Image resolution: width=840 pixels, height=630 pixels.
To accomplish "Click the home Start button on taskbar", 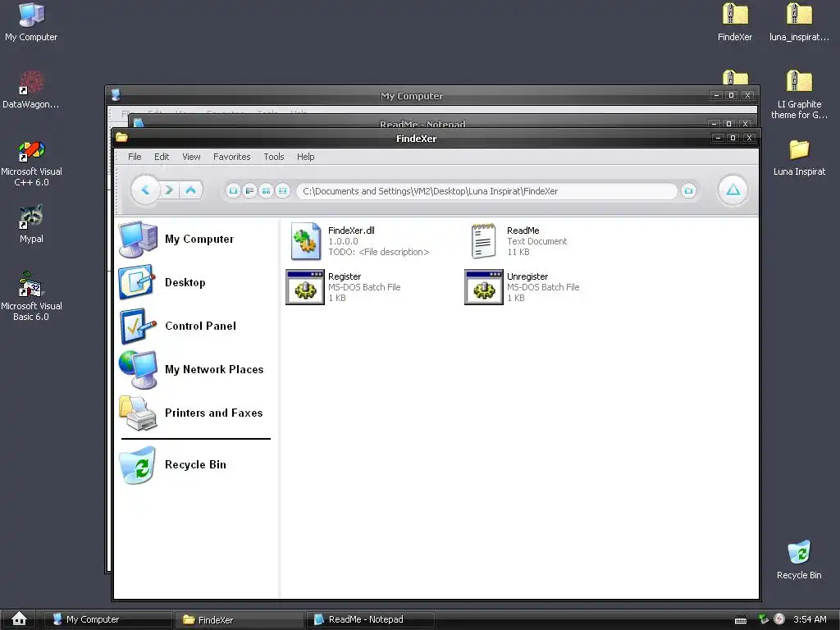I will point(20,619).
